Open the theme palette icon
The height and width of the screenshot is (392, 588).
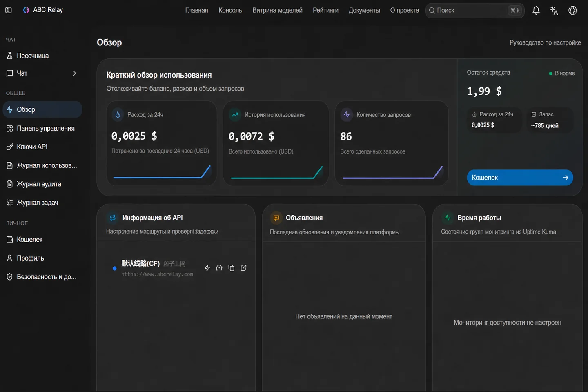pos(572,11)
